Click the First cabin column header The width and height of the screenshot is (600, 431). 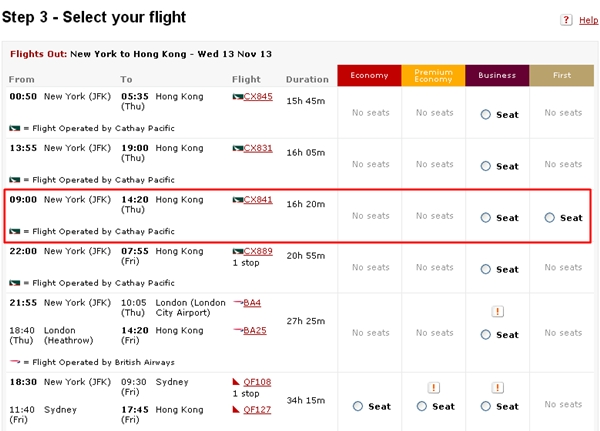pos(562,75)
